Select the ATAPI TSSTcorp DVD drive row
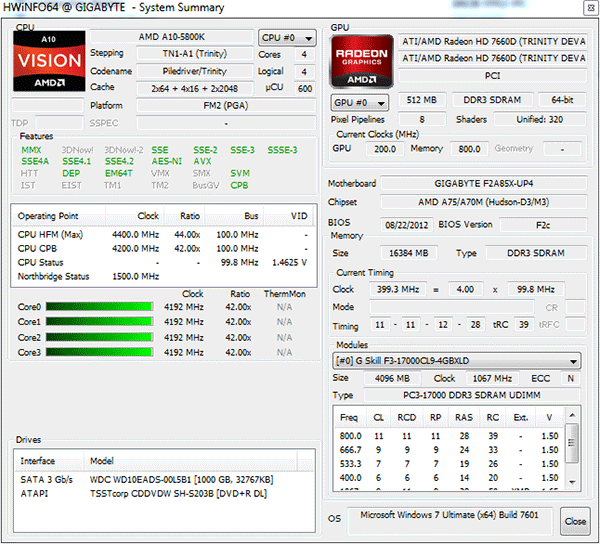This screenshot has width=600, height=544. (x=164, y=494)
